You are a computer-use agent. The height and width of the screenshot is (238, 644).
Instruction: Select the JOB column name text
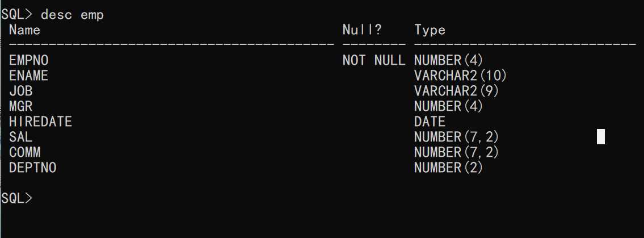click(x=20, y=91)
